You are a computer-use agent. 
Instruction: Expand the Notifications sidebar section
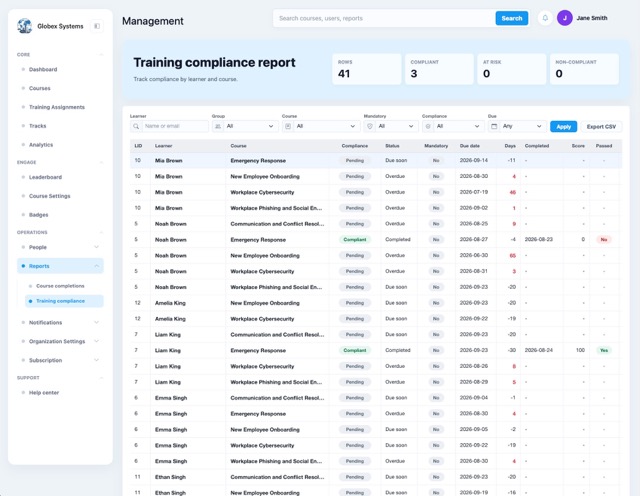(96, 322)
